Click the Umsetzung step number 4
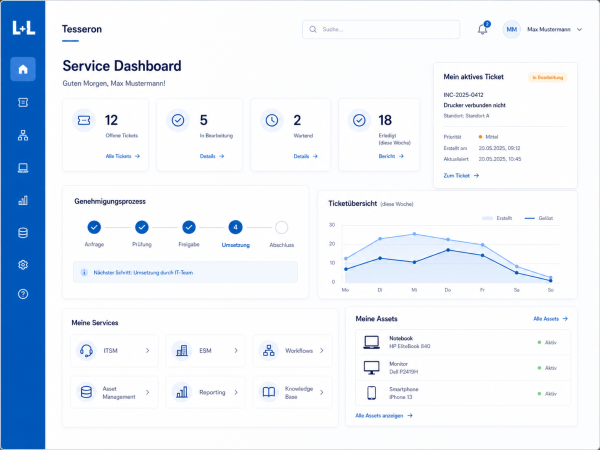This screenshot has height=450, width=600. [235, 227]
